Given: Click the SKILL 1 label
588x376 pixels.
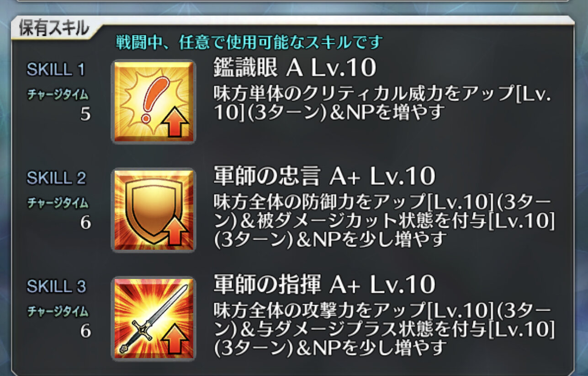Looking at the screenshot, I should (56, 70).
